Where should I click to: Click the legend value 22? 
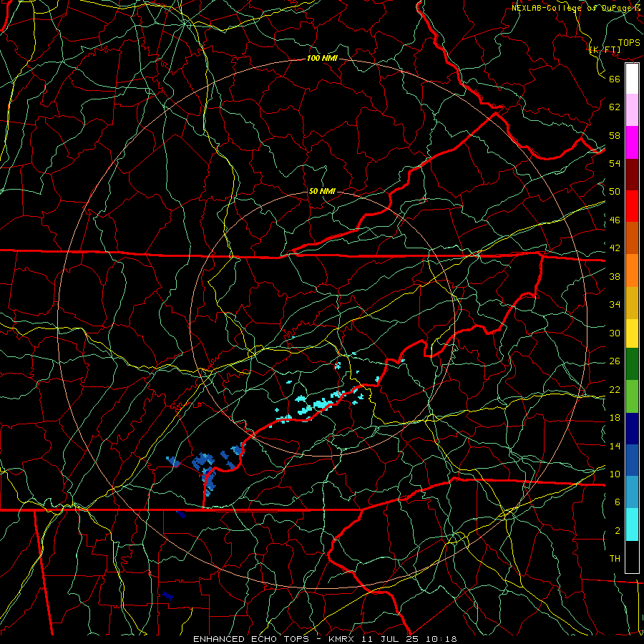click(615, 390)
